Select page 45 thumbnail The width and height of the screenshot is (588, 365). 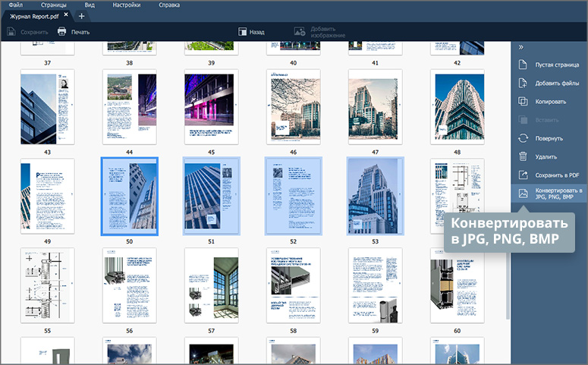(211, 107)
